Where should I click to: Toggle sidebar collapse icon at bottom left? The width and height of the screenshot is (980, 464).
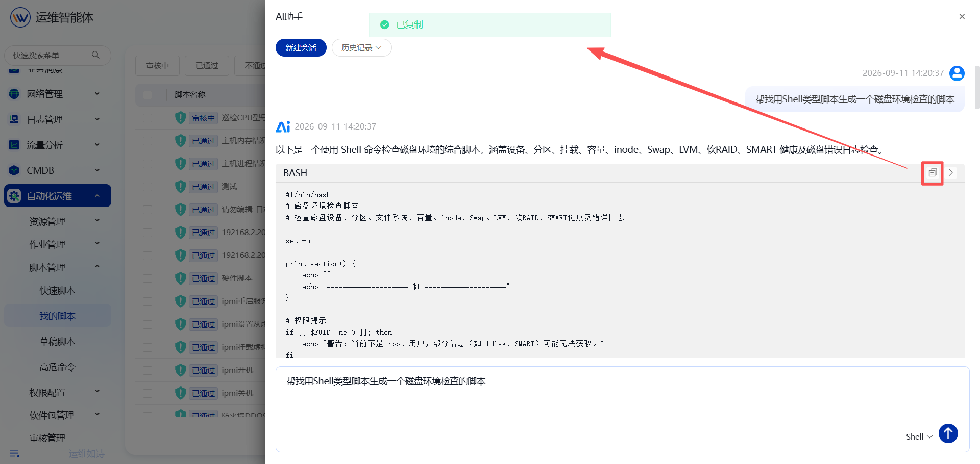point(14,453)
